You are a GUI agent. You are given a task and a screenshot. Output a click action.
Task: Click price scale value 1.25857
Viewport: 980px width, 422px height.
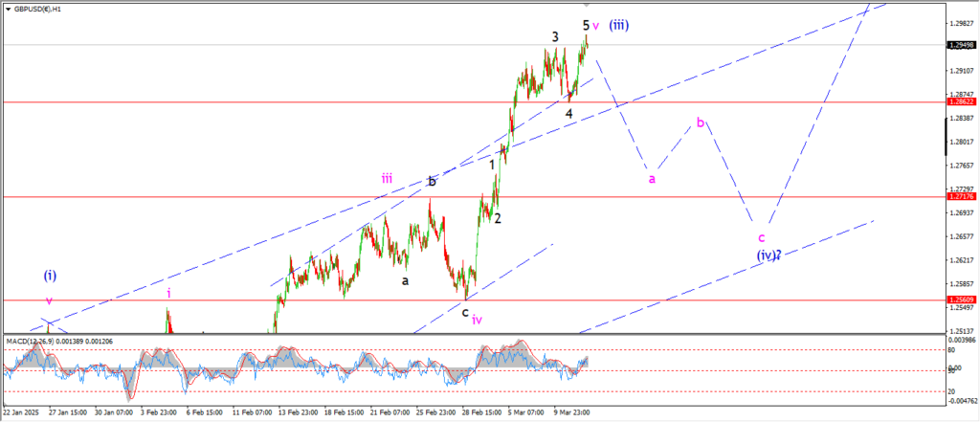coord(962,284)
